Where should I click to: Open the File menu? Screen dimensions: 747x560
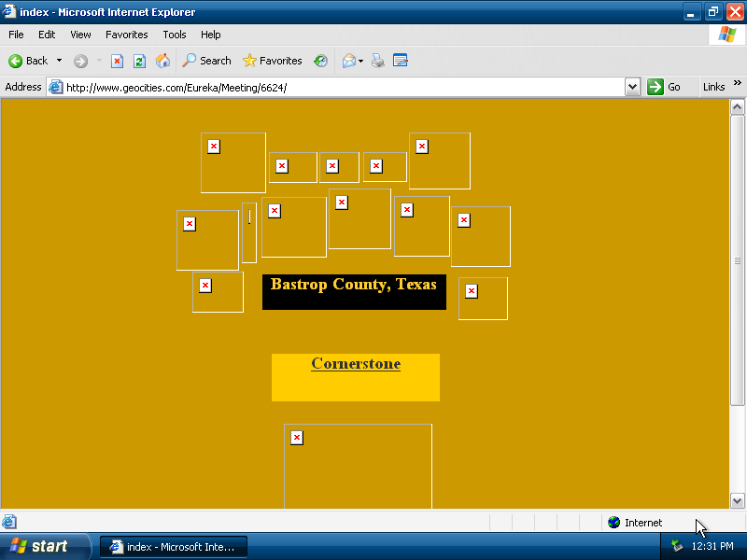(16, 35)
